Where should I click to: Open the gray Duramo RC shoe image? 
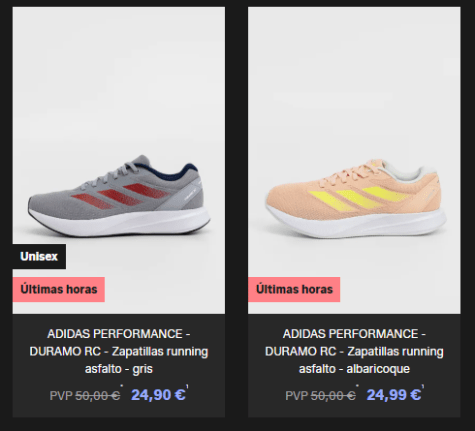pyautogui.click(x=119, y=160)
